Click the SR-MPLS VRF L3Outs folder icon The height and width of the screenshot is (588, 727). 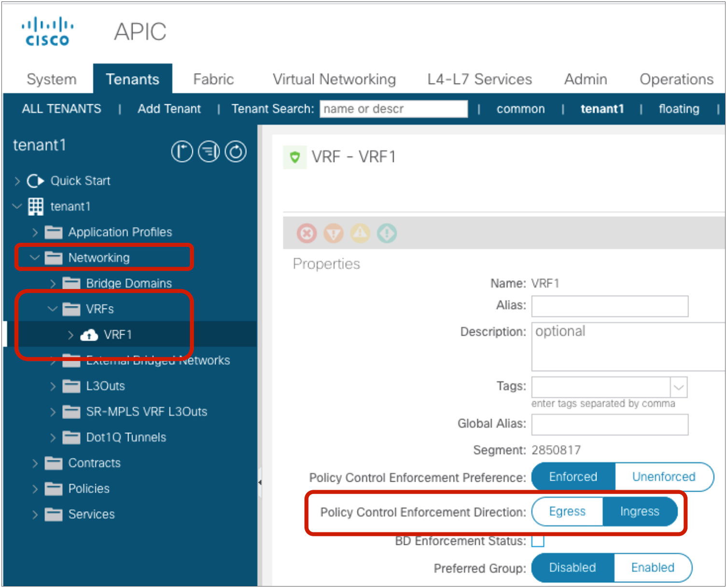[71, 412]
